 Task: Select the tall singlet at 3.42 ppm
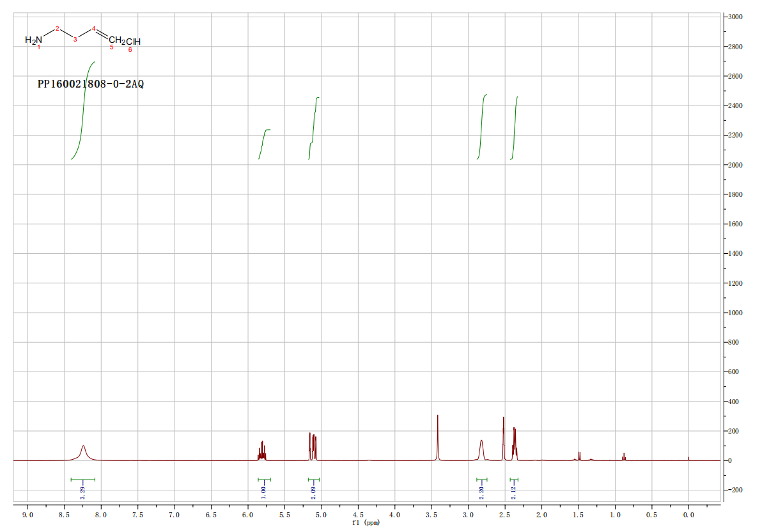click(438, 435)
